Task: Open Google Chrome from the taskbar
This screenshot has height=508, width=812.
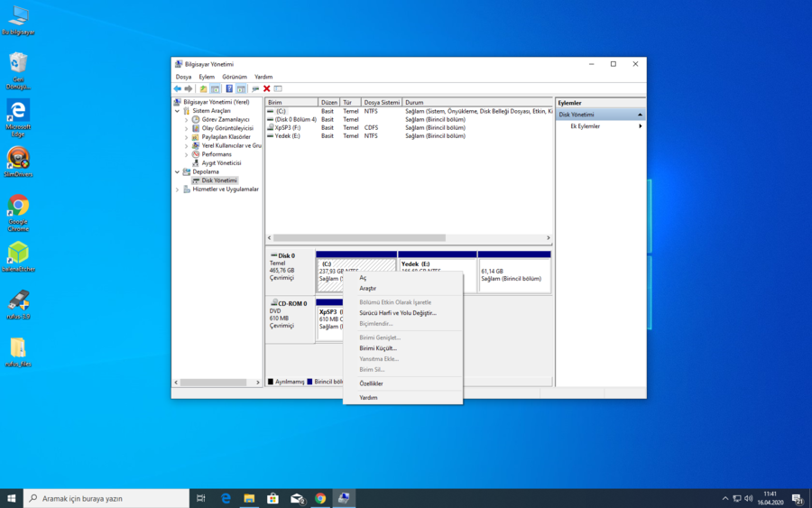Action: coord(320,498)
